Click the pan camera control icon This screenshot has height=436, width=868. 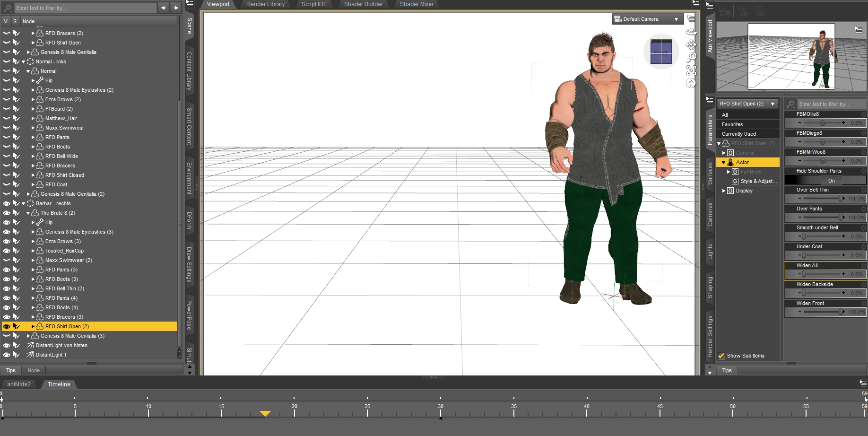pos(691,44)
